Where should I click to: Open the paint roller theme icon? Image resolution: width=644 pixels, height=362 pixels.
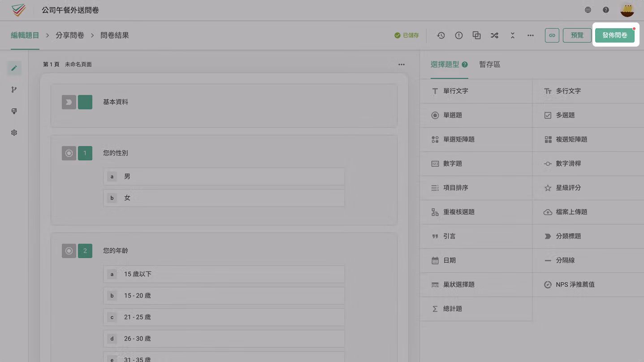pos(14,111)
